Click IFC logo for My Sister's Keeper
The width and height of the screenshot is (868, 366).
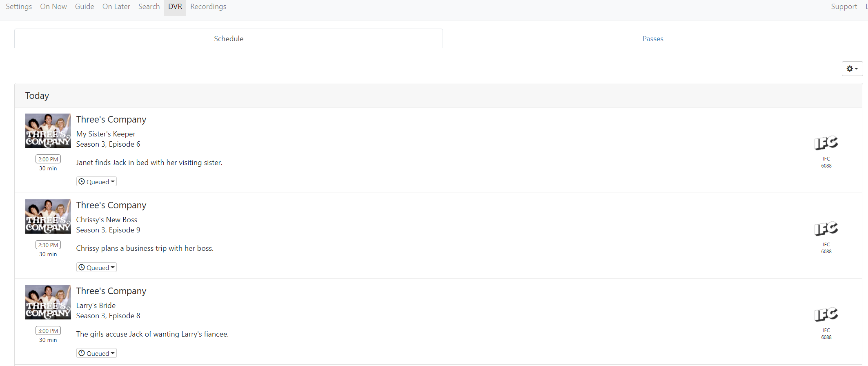pyautogui.click(x=826, y=143)
